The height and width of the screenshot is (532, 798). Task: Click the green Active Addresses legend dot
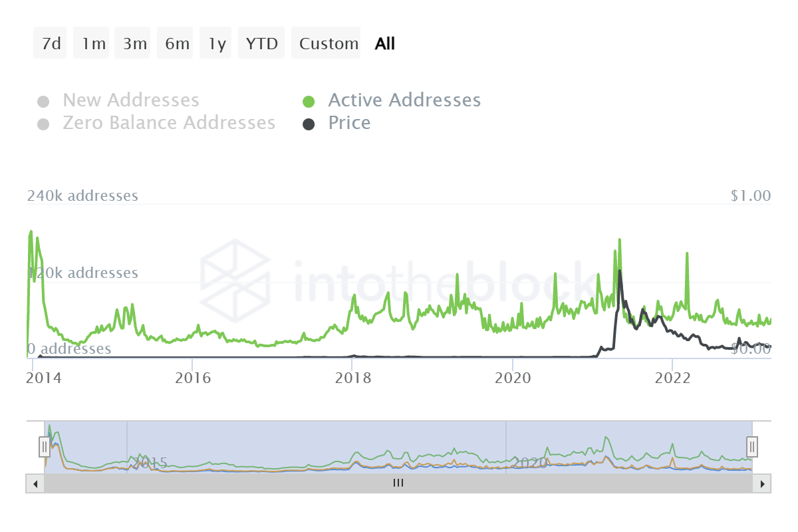point(310,100)
